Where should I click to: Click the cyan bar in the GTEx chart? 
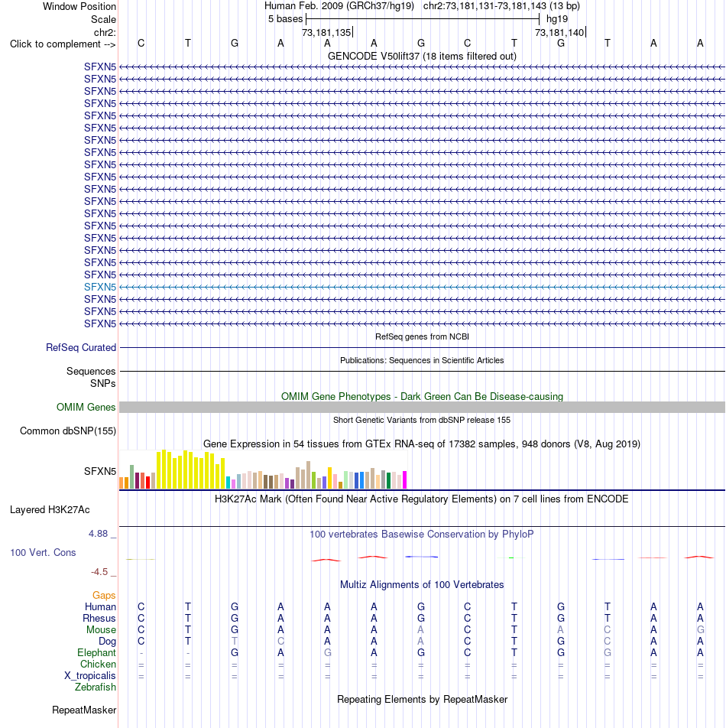[x=228, y=483]
